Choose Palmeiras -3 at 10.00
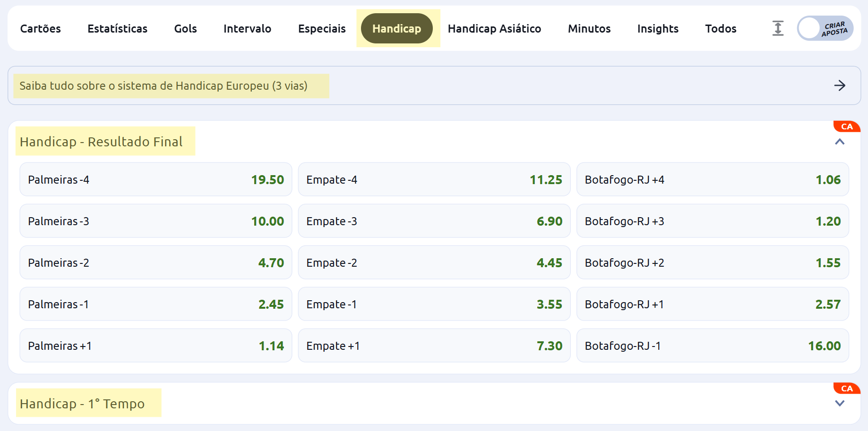 click(156, 221)
